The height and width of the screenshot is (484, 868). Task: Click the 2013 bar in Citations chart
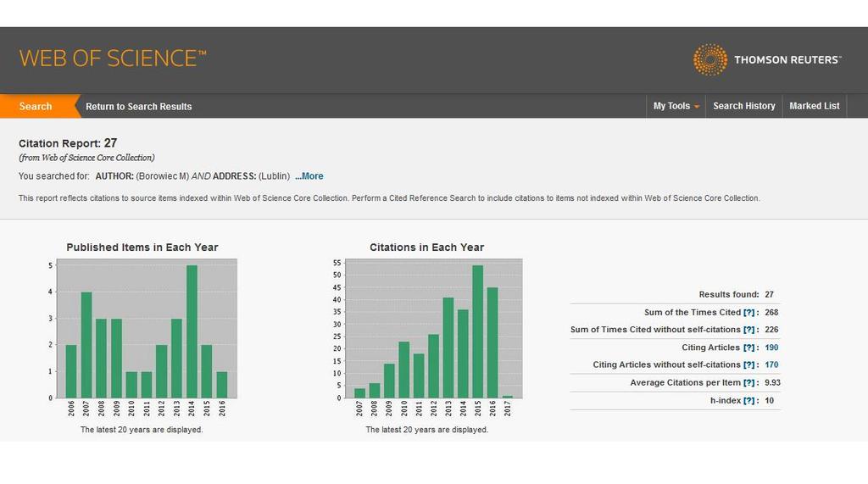[448, 348]
